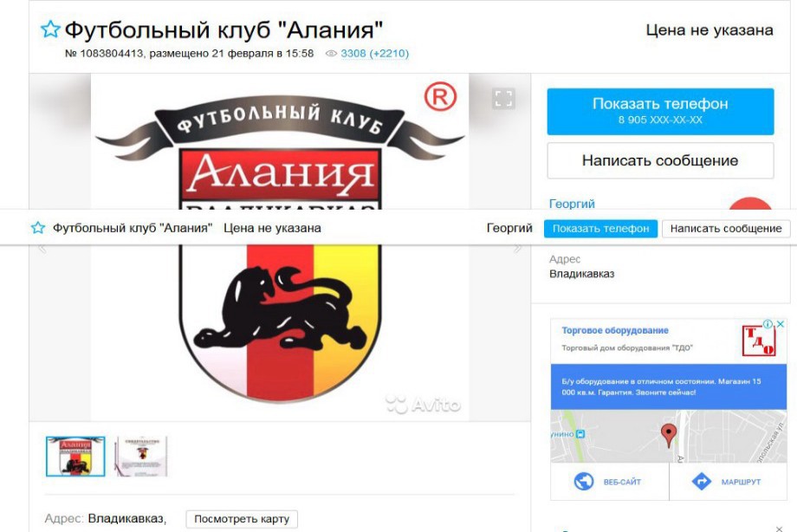Close the Торговое оборудование ad
Screen dimensions: 797x532
click(x=781, y=324)
